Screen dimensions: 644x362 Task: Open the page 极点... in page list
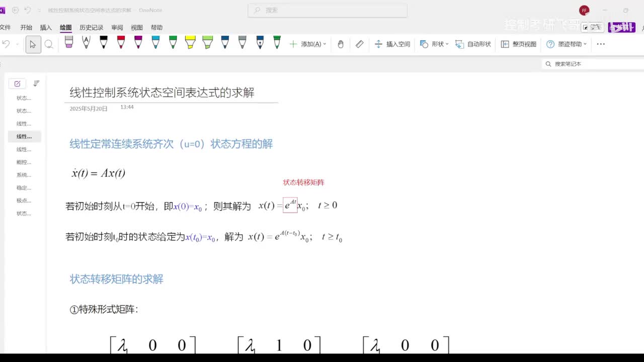24,201
